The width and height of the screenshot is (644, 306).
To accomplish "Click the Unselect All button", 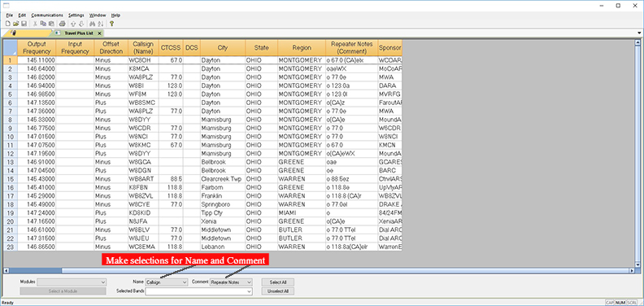I will 277,291.
